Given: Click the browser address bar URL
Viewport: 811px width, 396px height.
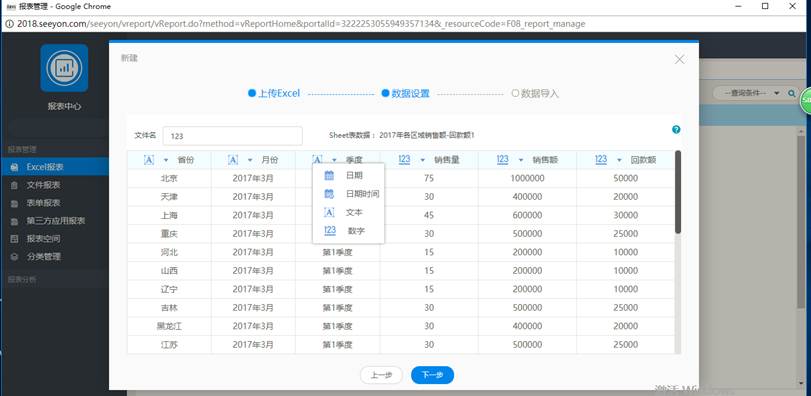Looking at the screenshot, I should pyautogui.click(x=301, y=24).
